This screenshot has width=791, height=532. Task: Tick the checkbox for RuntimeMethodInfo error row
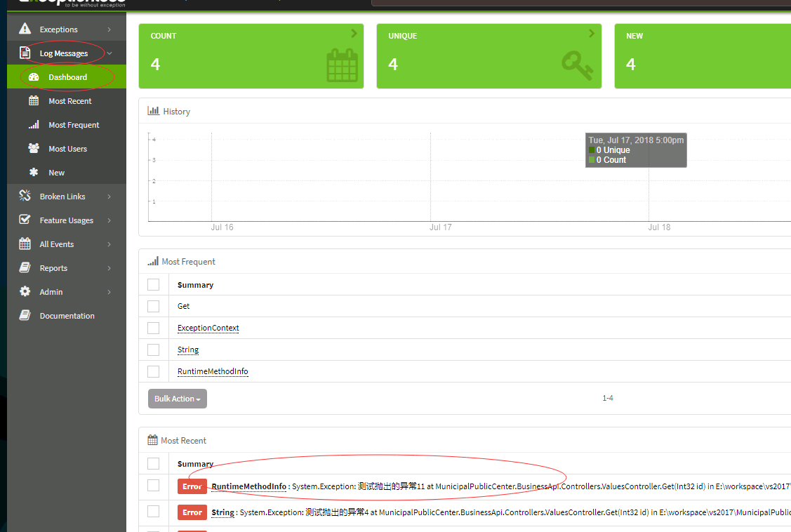[153, 485]
